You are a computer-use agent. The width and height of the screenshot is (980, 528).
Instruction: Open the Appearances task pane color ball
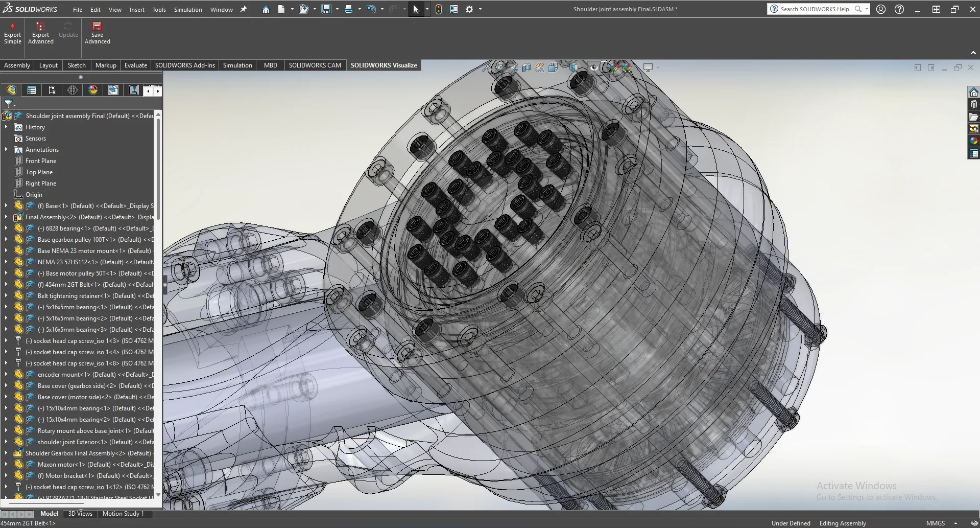974,141
